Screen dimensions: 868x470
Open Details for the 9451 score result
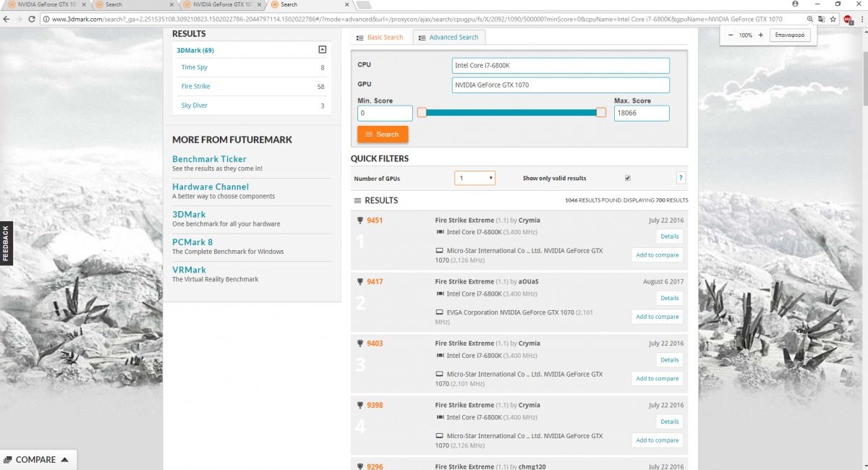[x=669, y=236]
